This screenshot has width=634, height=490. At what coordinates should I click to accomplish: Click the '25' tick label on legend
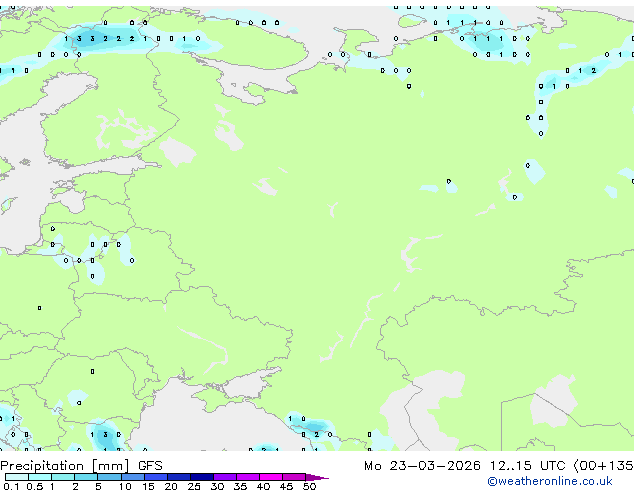194,486
